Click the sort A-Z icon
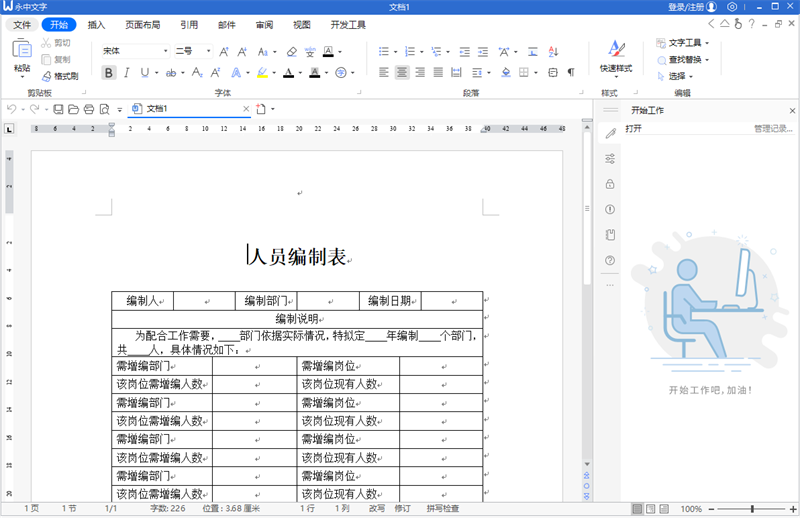The width and height of the screenshot is (800, 518). pyautogui.click(x=553, y=52)
